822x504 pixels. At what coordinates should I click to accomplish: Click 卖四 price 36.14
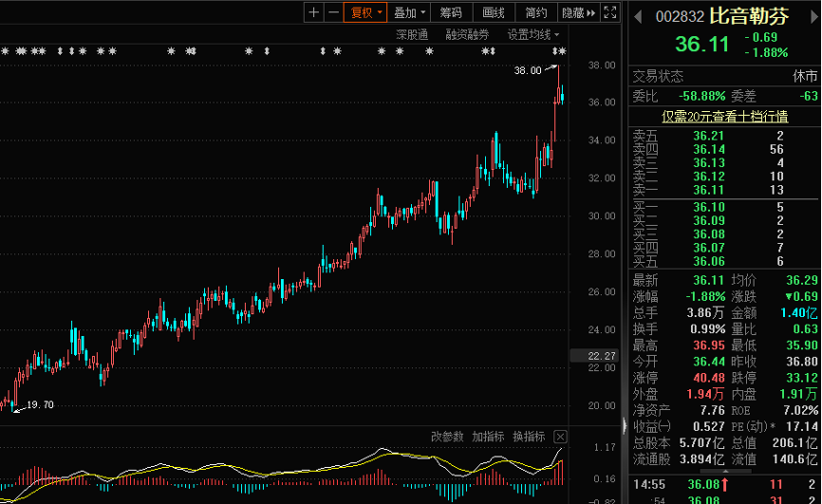point(709,149)
